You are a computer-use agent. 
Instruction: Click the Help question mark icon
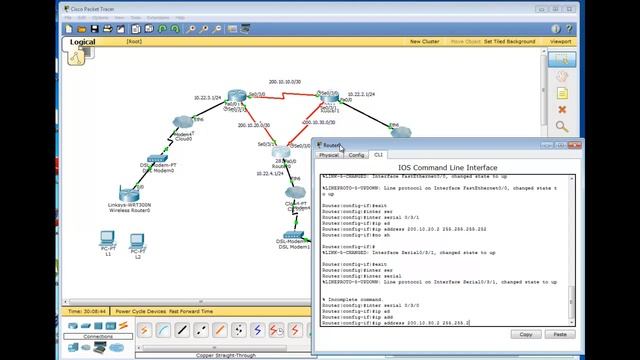click(569, 29)
